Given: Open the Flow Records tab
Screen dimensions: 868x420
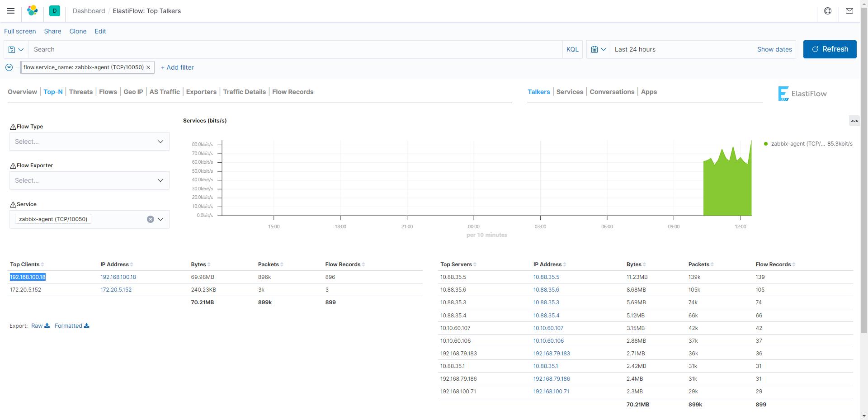Looking at the screenshot, I should pos(293,92).
